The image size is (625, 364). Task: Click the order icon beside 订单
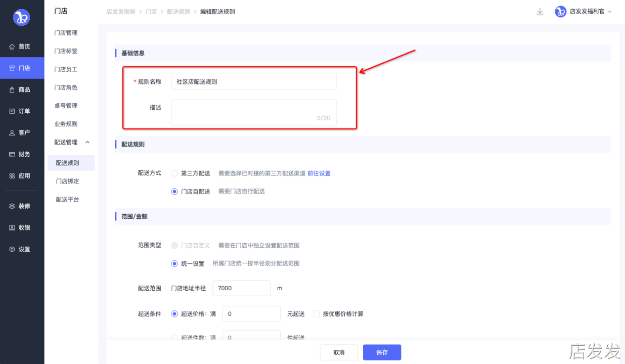12,111
